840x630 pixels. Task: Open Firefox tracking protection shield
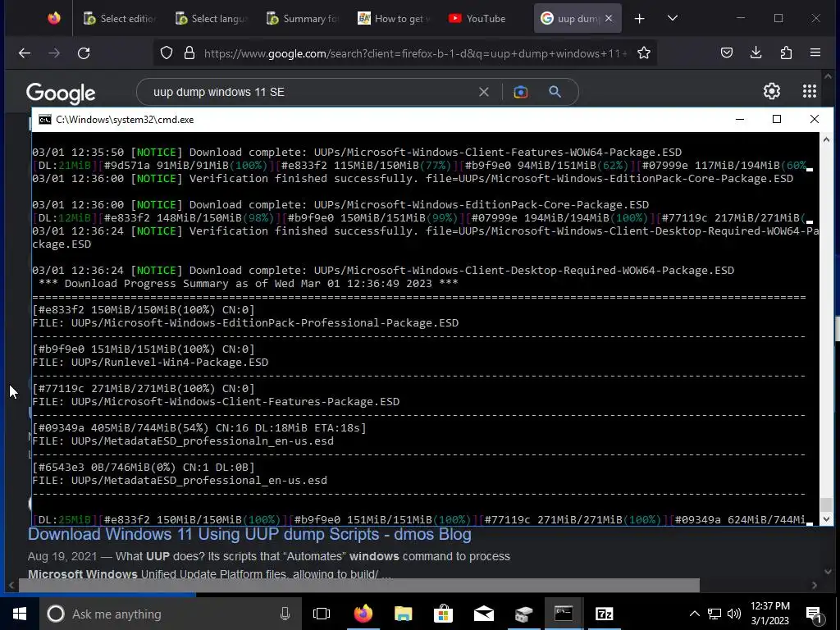[167, 53]
